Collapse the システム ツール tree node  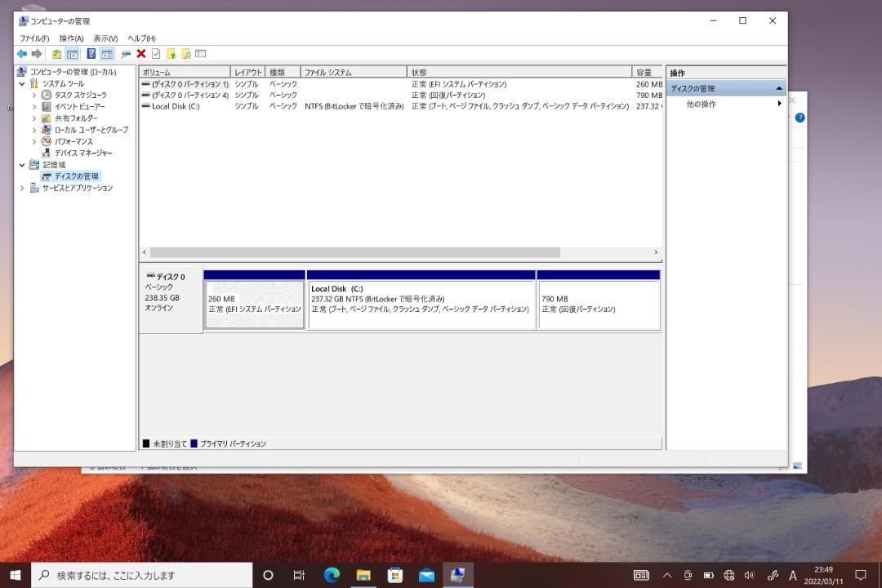point(22,84)
